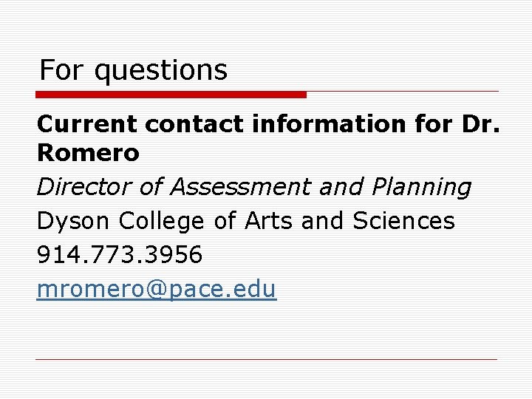Click the word 'Romero' in the bold heading
Screen dimensions: 532x399
(x=88, y=153)
